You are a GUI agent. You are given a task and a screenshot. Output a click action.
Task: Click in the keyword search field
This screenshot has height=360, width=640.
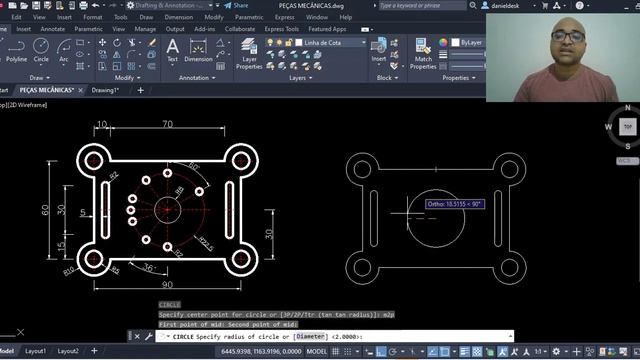(x=422, y=5)
